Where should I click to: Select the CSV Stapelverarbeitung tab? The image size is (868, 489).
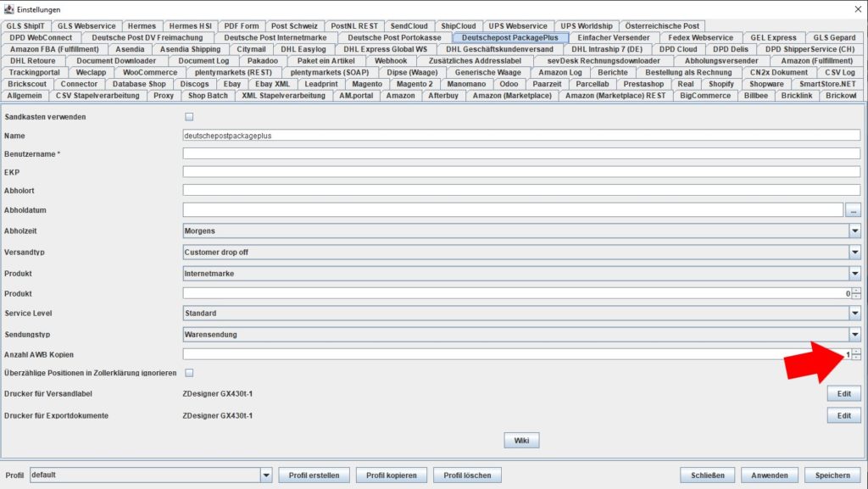pos(97,96)
